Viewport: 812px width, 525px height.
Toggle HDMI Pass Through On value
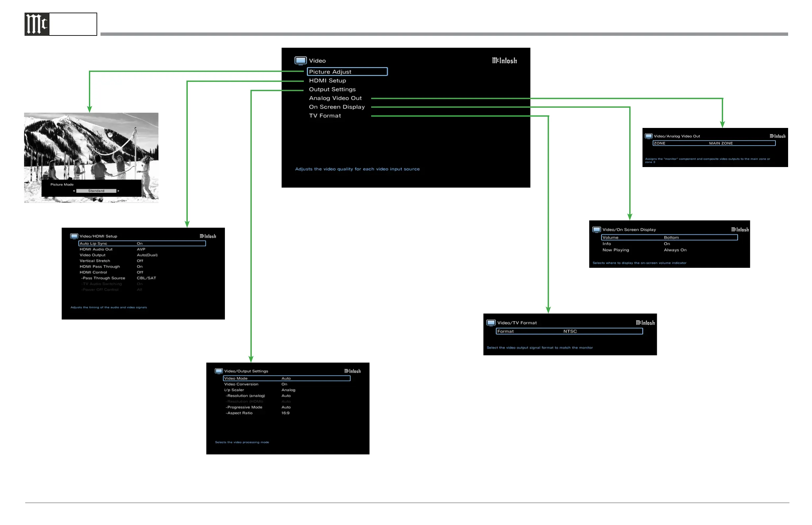140,266
